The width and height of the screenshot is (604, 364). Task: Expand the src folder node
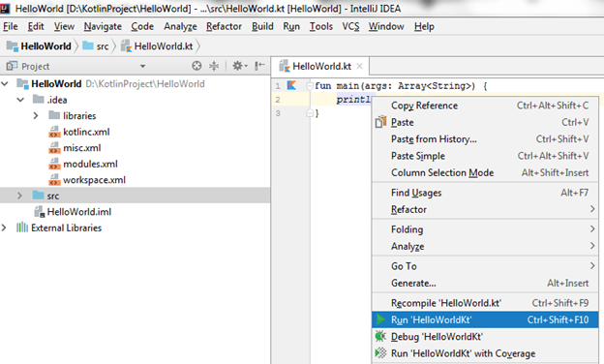click(19, 196)
